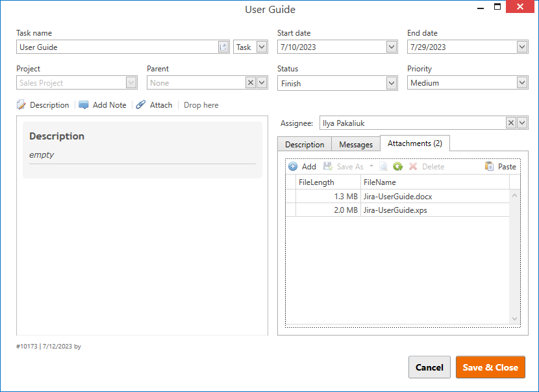This screenshot has width=539, height=392.
Task: Clear the Parent field using its X button
Action: pyautogui.click(x=251, y=82)
